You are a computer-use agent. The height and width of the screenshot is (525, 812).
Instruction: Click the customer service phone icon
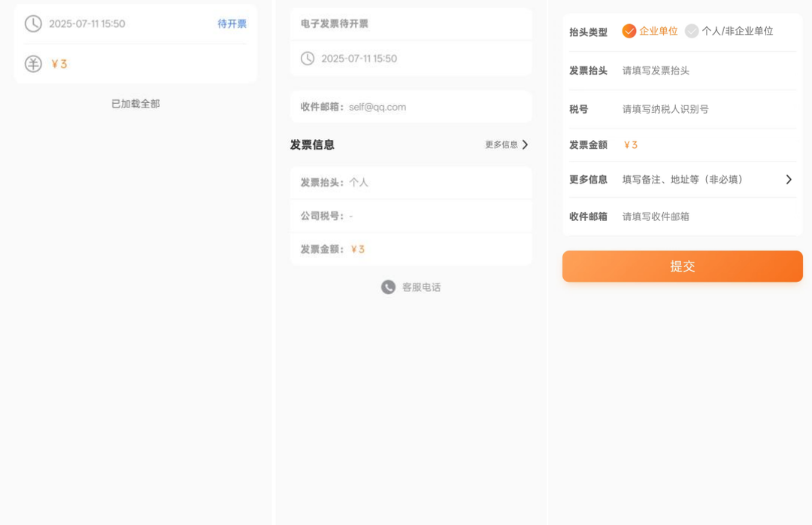pyautogui.click(x=389, y=287)
